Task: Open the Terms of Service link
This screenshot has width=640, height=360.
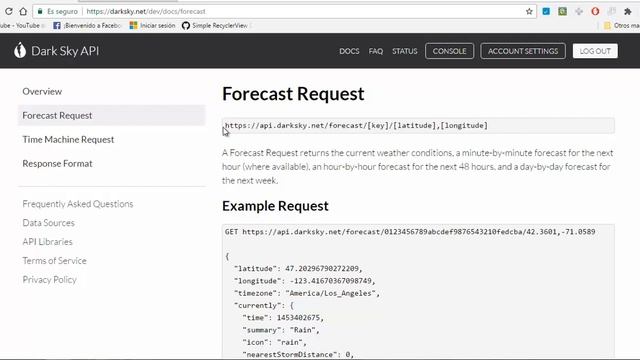Action: click(x=54, y=260)
